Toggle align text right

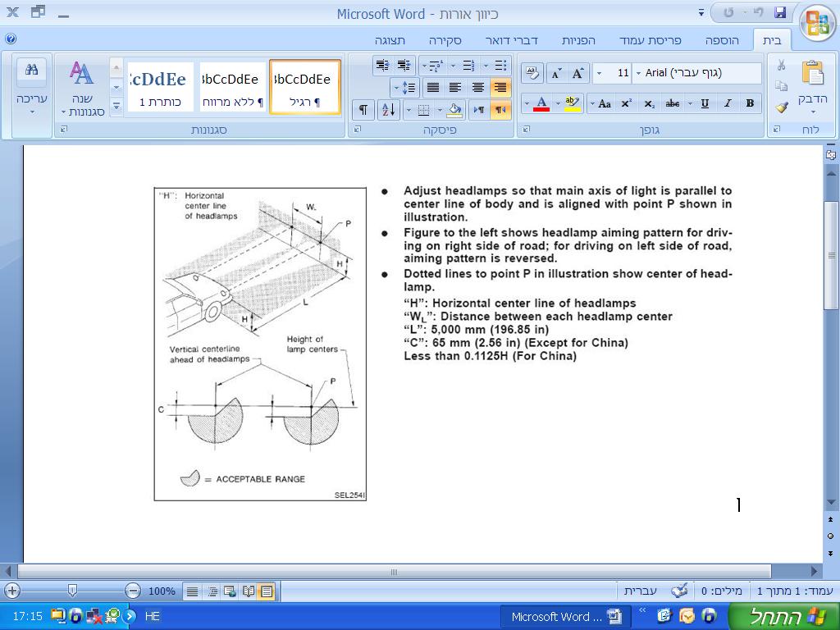click(500, 87)
